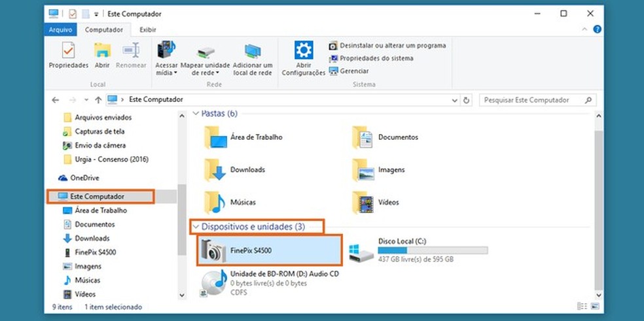Expand address bar history dropdown
This screenshot has height=321, width=644.
click(454, 100)
